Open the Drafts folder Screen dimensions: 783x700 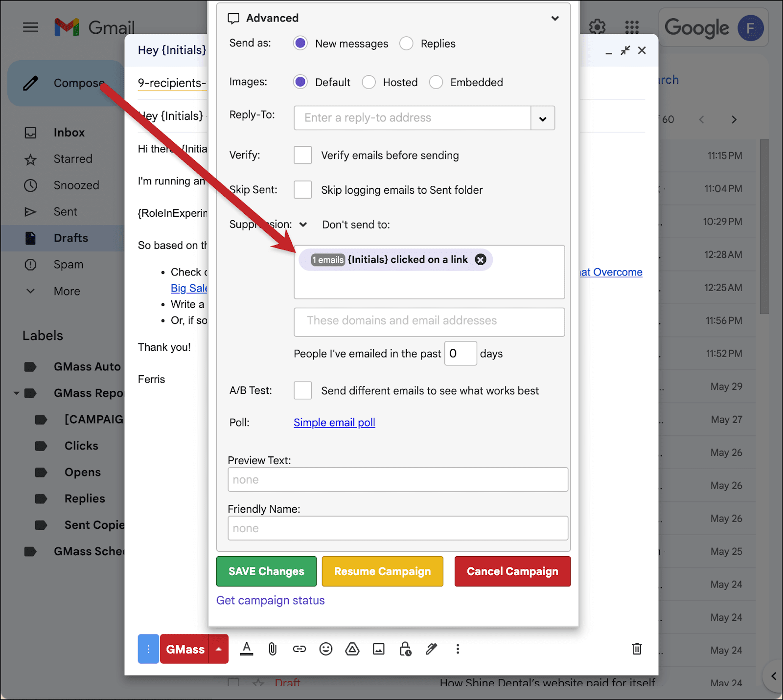(71, 238)
